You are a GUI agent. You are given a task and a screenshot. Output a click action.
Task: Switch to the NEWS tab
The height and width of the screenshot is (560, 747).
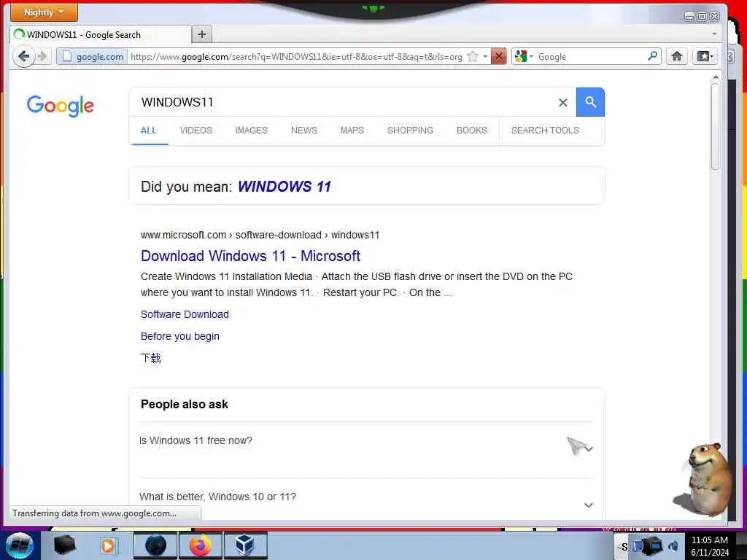[x=304, y=131]
